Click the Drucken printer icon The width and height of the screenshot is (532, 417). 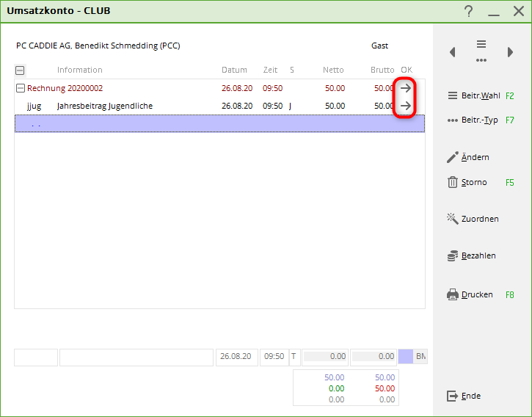click(x=453, y=294)
